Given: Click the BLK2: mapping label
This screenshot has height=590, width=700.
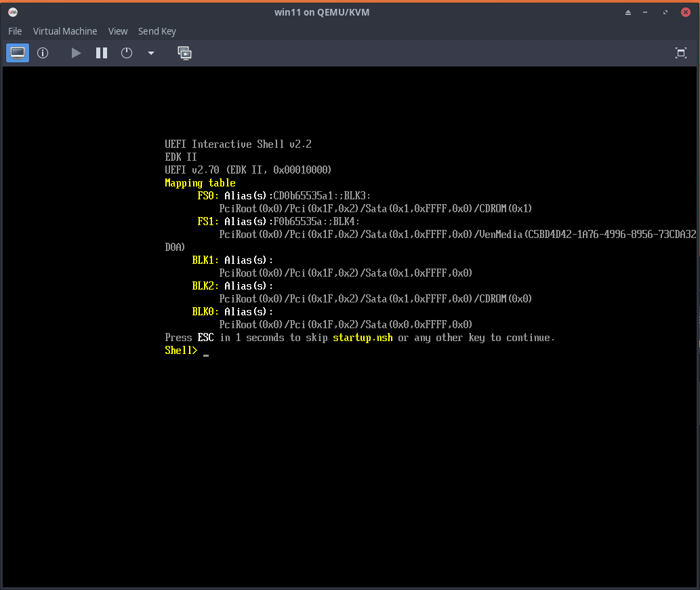Looking at the screenshot, I should pos(205,286).
